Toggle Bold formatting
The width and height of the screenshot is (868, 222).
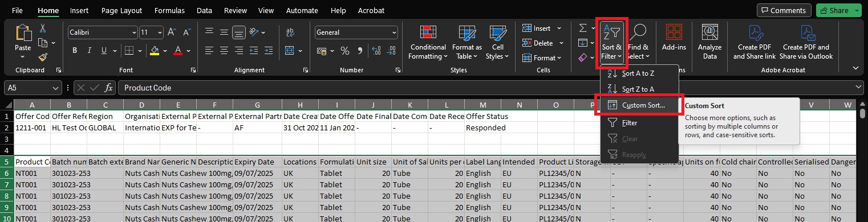pyautogui.click(x=75, y=51)
